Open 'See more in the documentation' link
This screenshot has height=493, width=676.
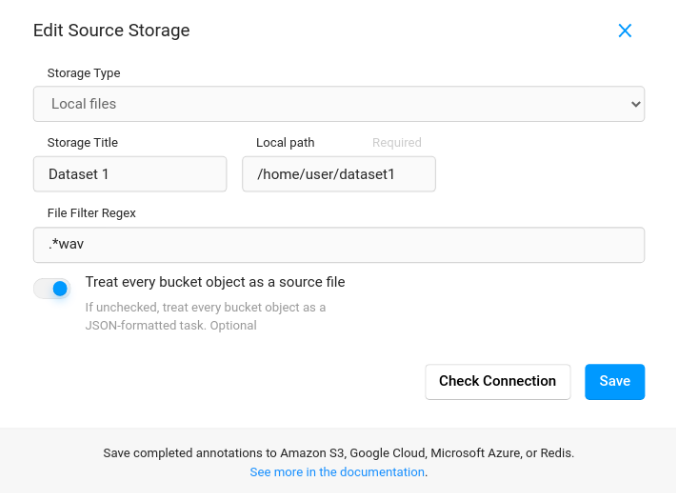[337, 472]
